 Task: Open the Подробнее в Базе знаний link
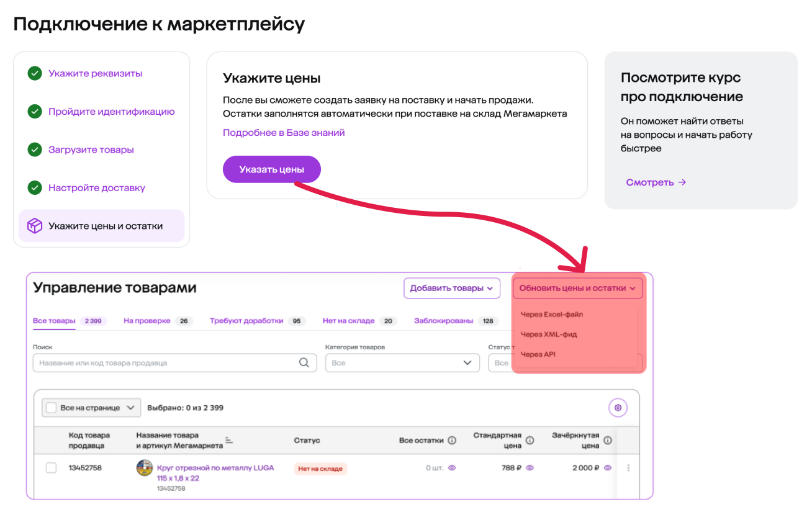(284, 133)
